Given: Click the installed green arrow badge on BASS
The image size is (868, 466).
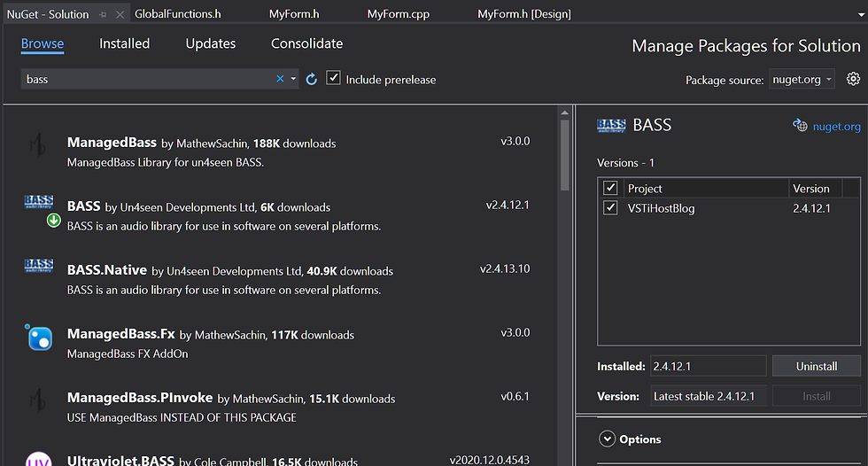Looking at the screenshot, I should [54, 221].
